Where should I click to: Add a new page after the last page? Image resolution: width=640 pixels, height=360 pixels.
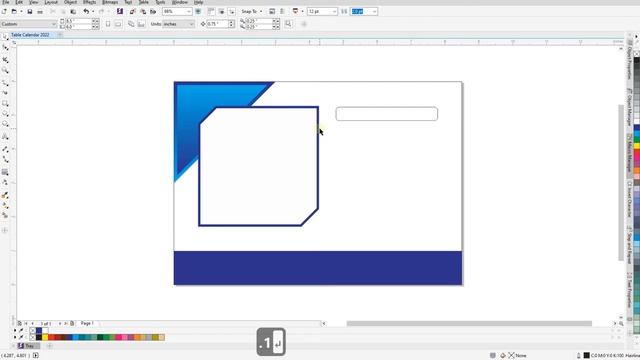72,323
